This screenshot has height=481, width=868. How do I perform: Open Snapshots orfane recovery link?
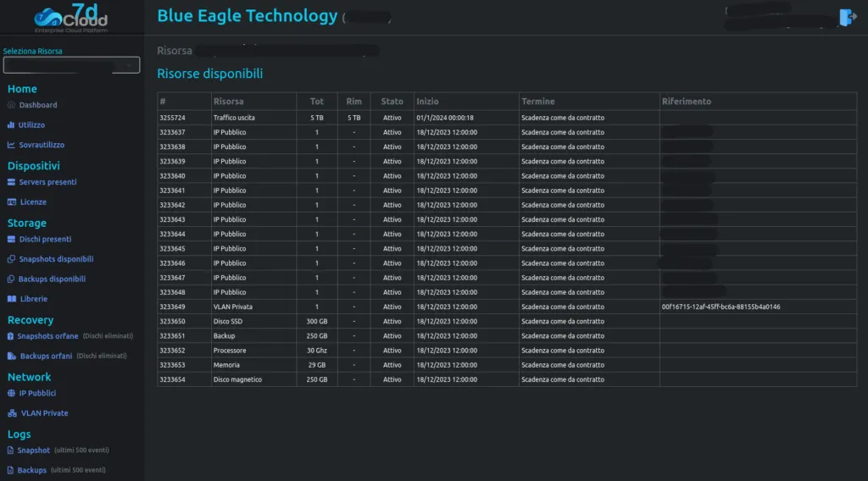coord(47,336)
